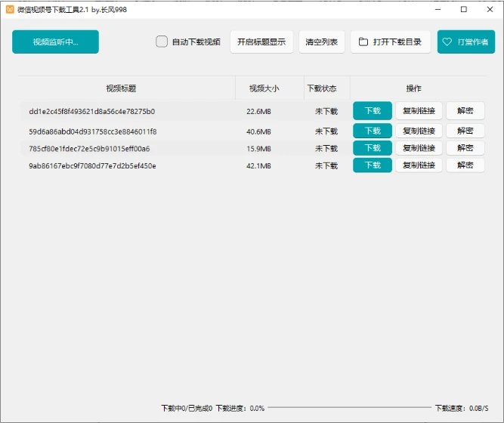The width and height of the screenshot is (504, 423).
Task: Click folder icon in 打开下载目录 button
Action: point(363,42)
